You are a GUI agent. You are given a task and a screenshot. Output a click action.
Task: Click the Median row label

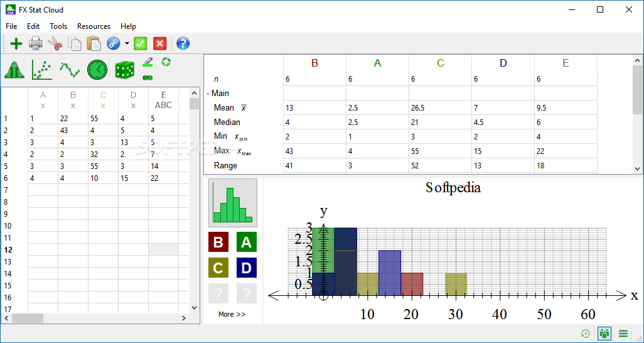click(227, 122)
